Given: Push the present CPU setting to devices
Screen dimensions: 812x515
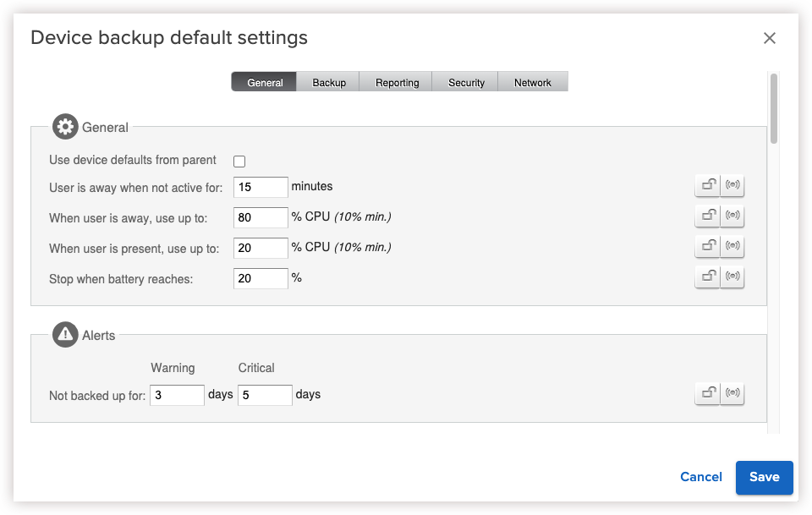Looking at the screenshot, I should (732, 246).
